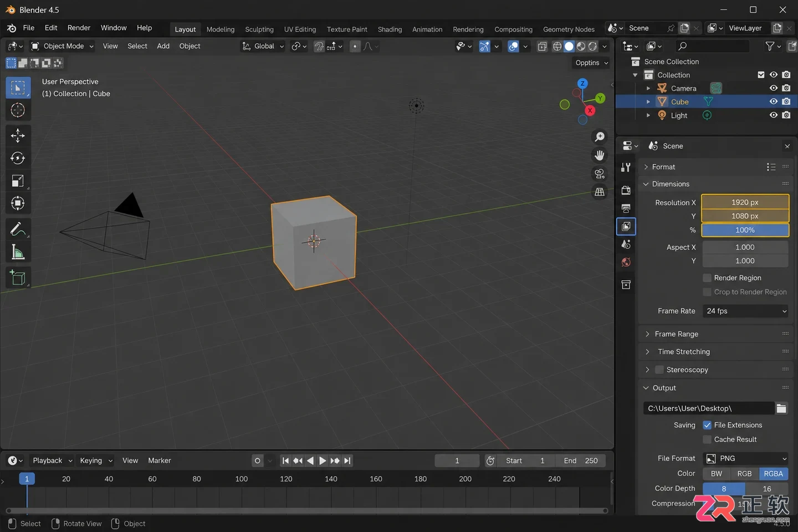Click the Options button in viewport
798x532 pixels.
click(591, 63)
